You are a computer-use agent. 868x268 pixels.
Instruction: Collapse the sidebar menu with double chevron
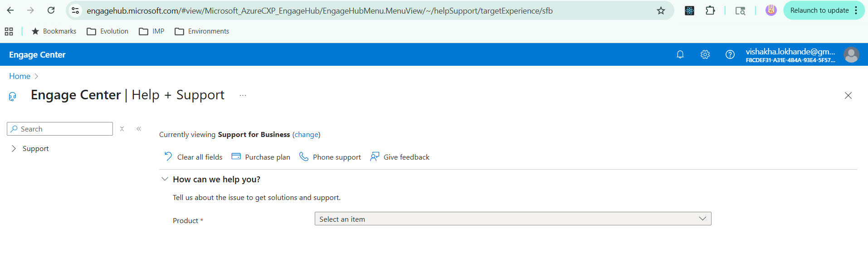[139, 129]
